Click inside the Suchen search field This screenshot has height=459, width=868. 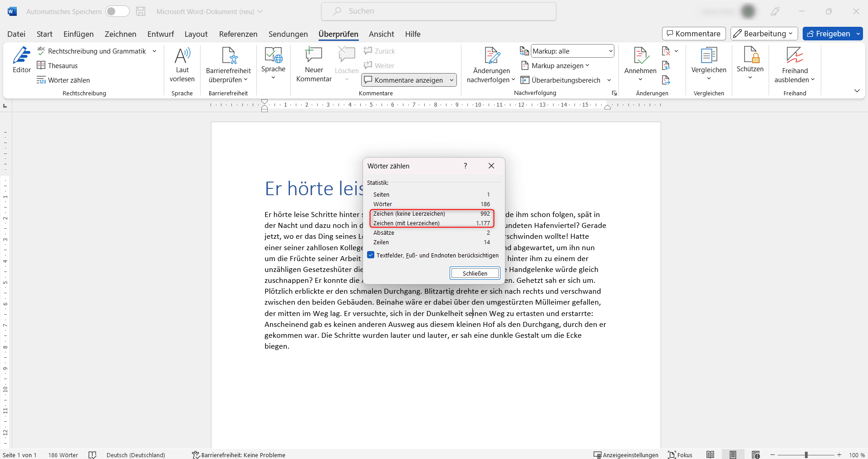pyautogui.click(x=438, y=11)
